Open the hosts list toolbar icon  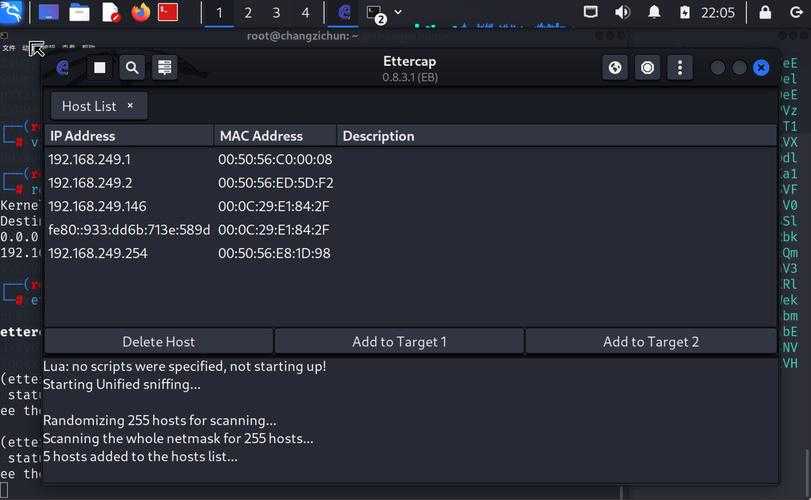click(x=164, y=68)
